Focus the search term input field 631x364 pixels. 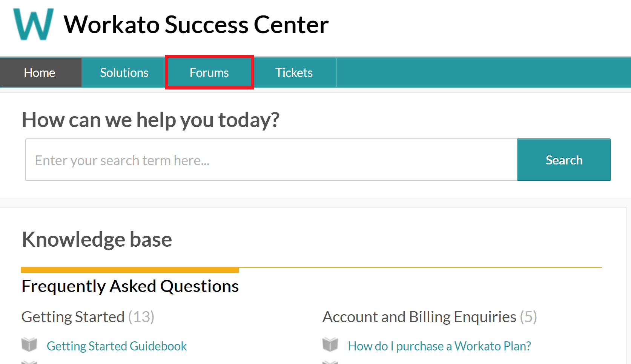pos(271,160)
